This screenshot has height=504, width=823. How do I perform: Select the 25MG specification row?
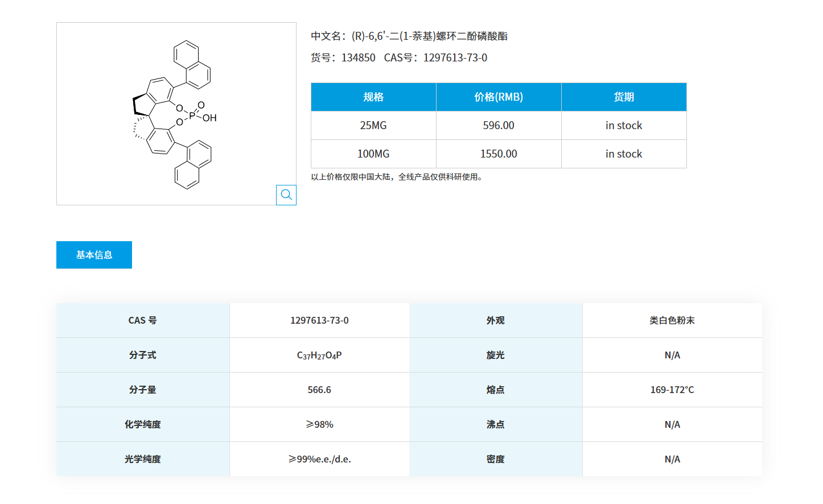pos(373,125)
